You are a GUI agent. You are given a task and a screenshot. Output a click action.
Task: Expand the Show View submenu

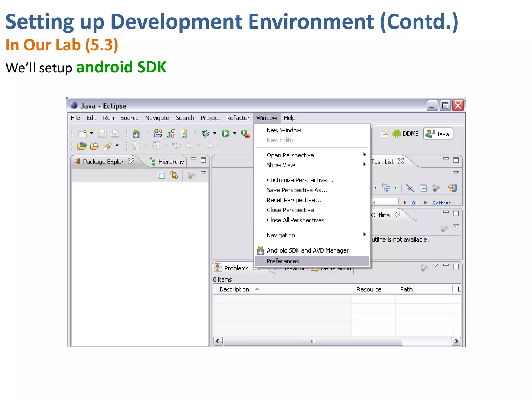click(x=312, y=165)
